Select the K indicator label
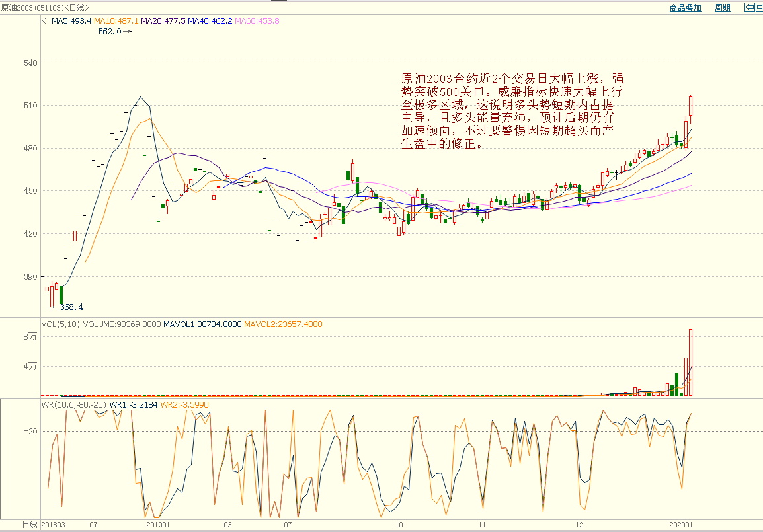The image size is (763, 532). pyautogui.click(x=44, y=21)
